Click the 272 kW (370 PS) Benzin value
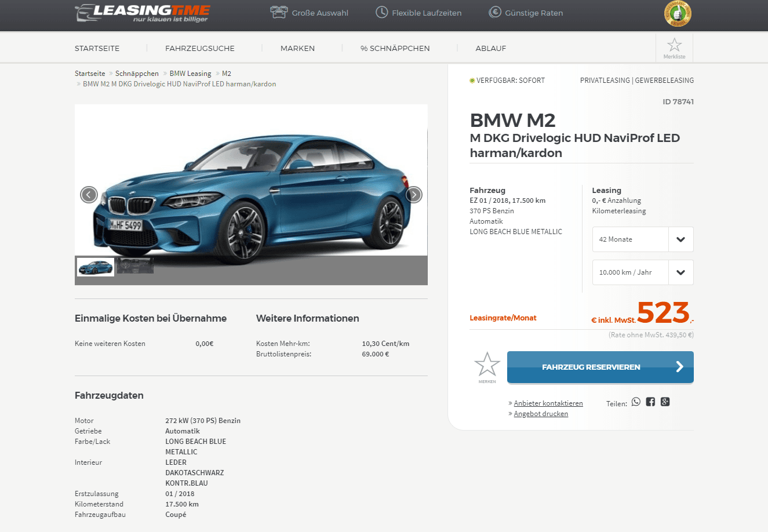The image size is (768, 532). [203, 421]
